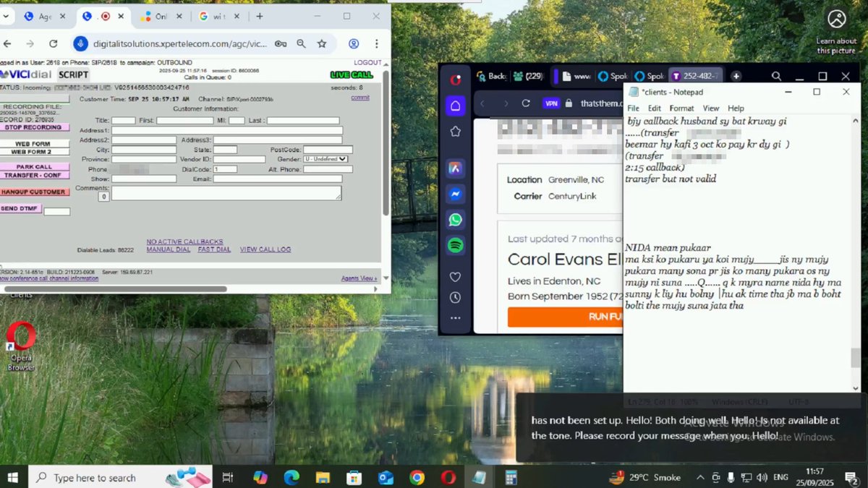Open Chrome password key icon
The image size is (868, 488).
tap(281, 44)
